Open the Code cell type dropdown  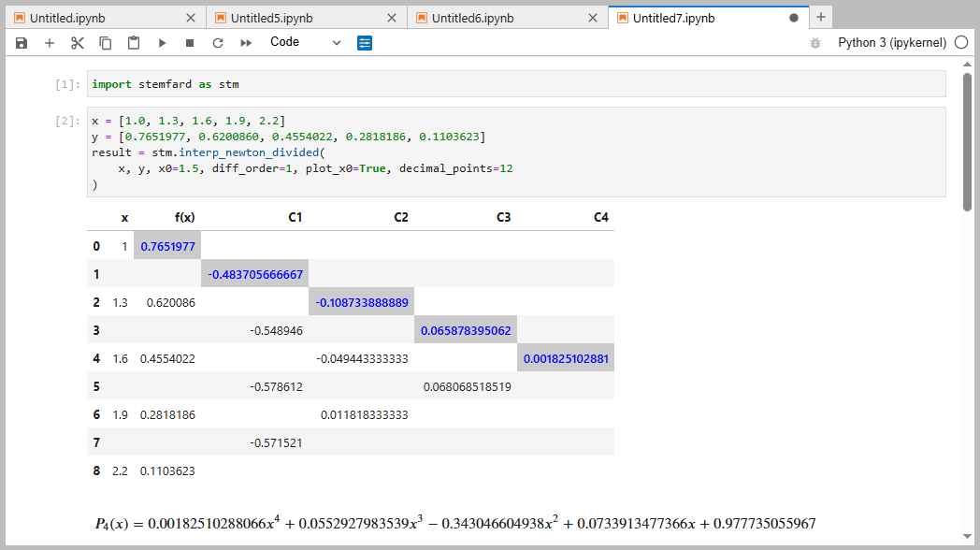(x=306, y=42)
